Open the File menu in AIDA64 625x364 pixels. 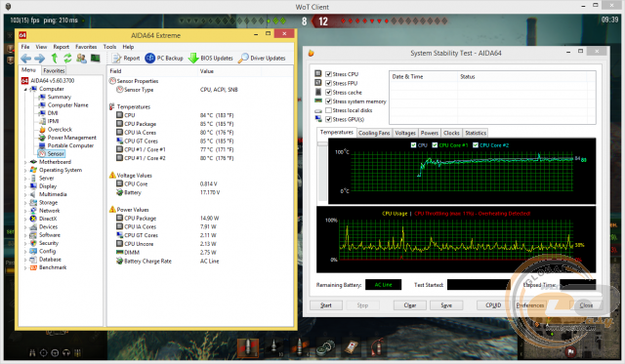pos(25,47)
